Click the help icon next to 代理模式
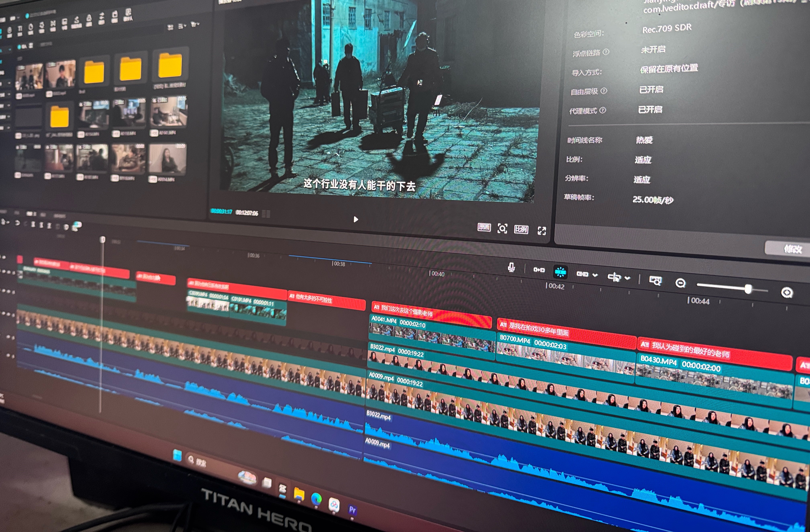The height and width of the screenshot is (532, 810). click(x=602, y=110)
